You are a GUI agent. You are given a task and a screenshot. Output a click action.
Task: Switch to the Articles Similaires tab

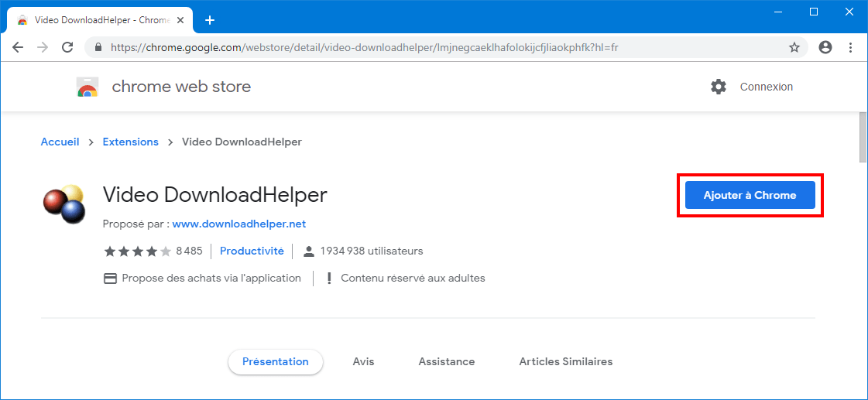[x=566, y=362]
